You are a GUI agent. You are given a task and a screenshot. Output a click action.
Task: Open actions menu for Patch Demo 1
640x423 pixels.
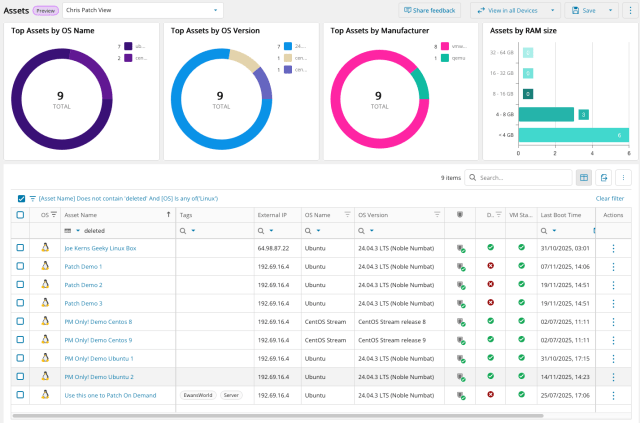tap(613, 267)
